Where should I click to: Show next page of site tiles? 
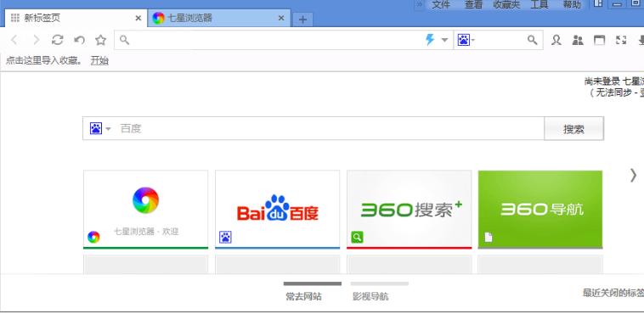[633, 176]
